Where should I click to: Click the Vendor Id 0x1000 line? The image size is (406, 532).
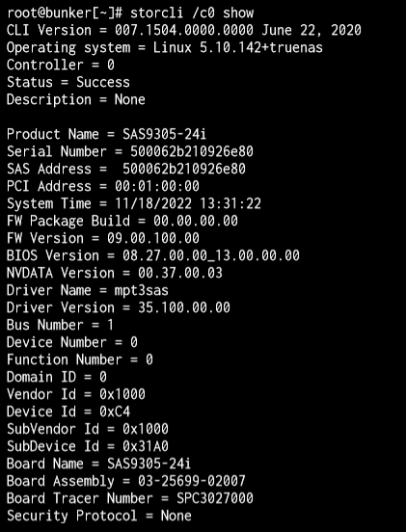[76, 394]
